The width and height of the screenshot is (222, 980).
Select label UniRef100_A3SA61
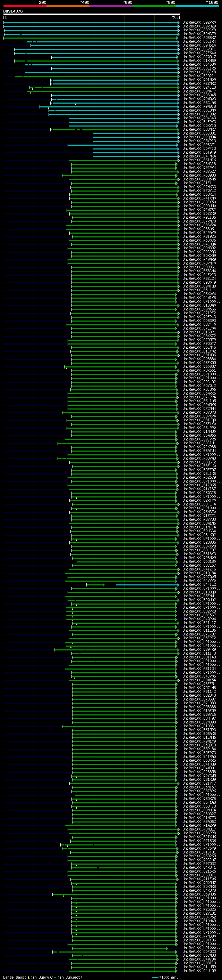coord(199,229)
